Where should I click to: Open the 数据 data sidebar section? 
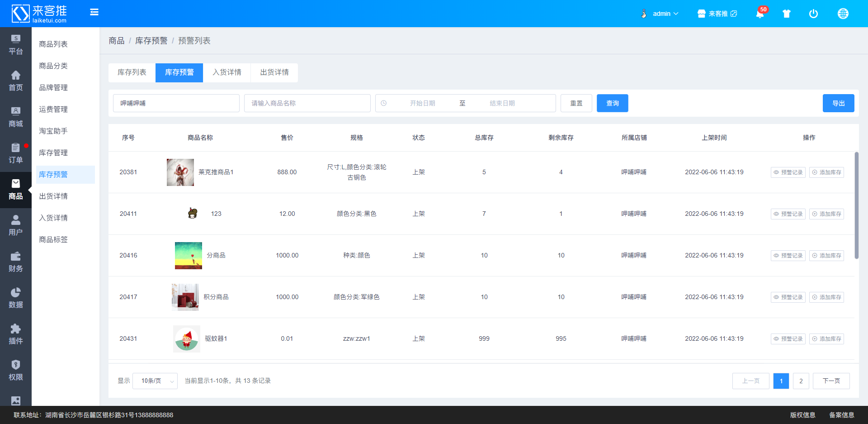[x=16, y=298]
